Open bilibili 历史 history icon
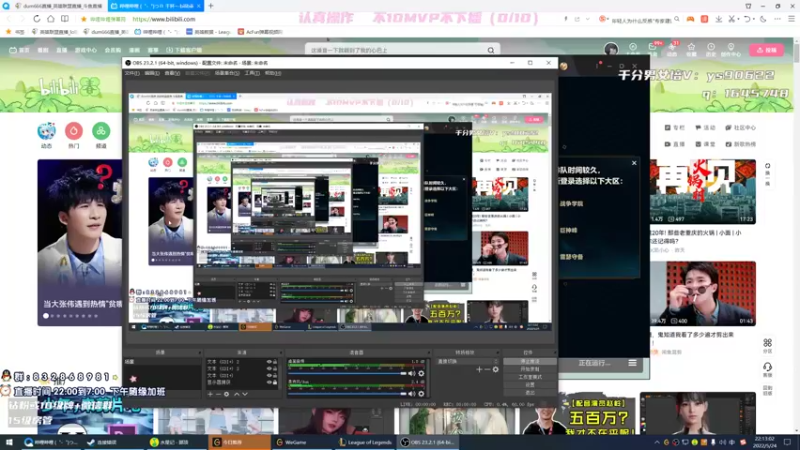This screenshot has height=450, width=800. [x=711, y=49]
